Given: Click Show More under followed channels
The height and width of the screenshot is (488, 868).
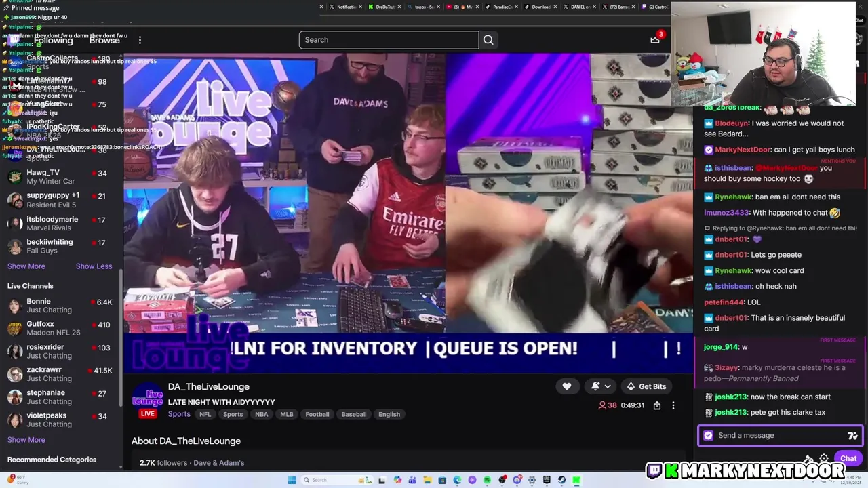Looking at the screenshot, I should (26, 266).
